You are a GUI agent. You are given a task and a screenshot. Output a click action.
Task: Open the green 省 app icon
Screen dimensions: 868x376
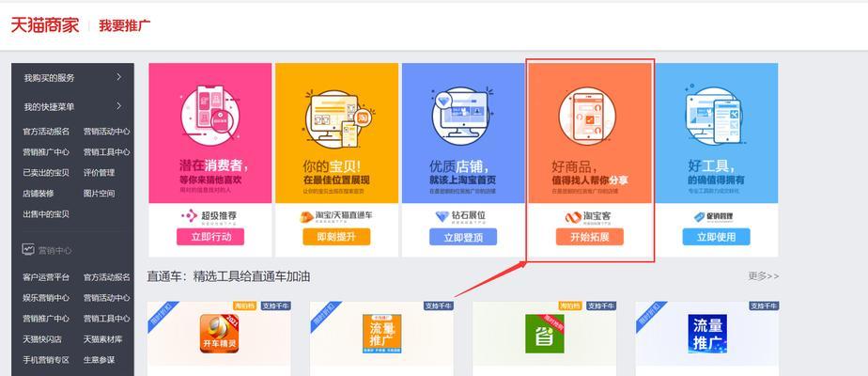[545, 334]
